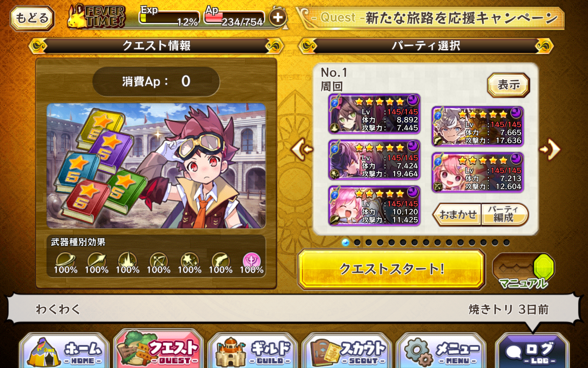Viewport: 588px width, 368px height.
Task: Click the AP gauge bar
Action: pyautogui.click(x=234, y=18)
